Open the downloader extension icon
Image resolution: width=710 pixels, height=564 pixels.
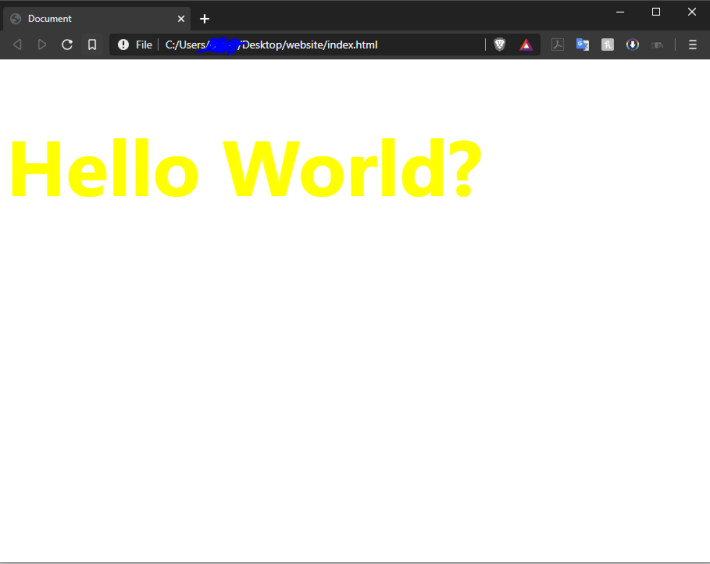click(632, 44)
